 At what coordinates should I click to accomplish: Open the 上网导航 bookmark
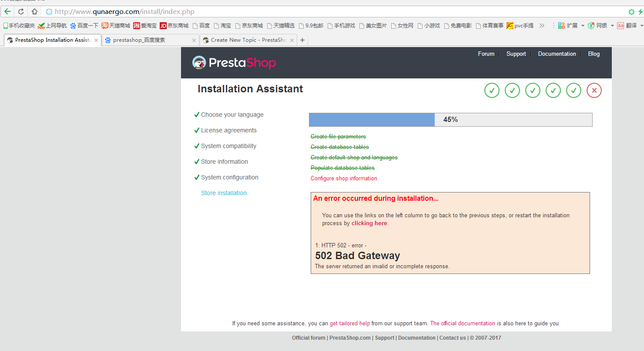coord(53,26)
